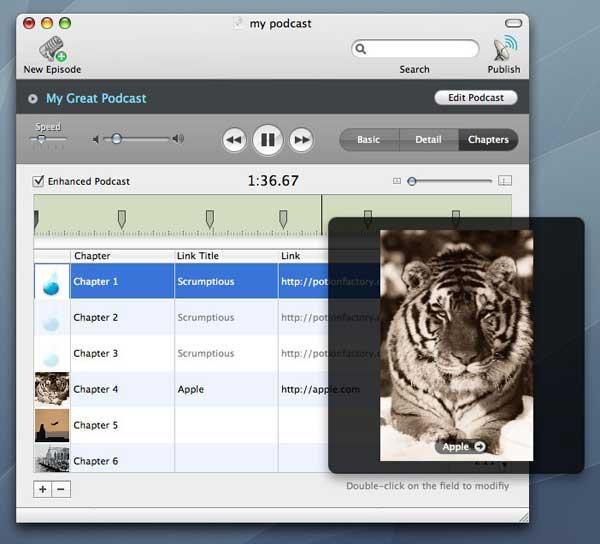Click the window resize grip corner
The width and height of the screenshot is (600, 544).
coord(524,518)
